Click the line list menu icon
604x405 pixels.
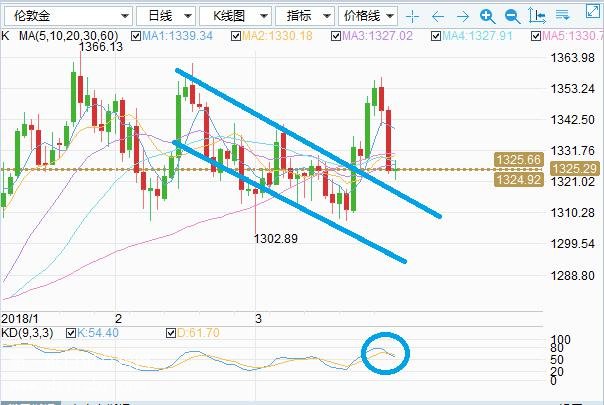click(x=562, y=15)
